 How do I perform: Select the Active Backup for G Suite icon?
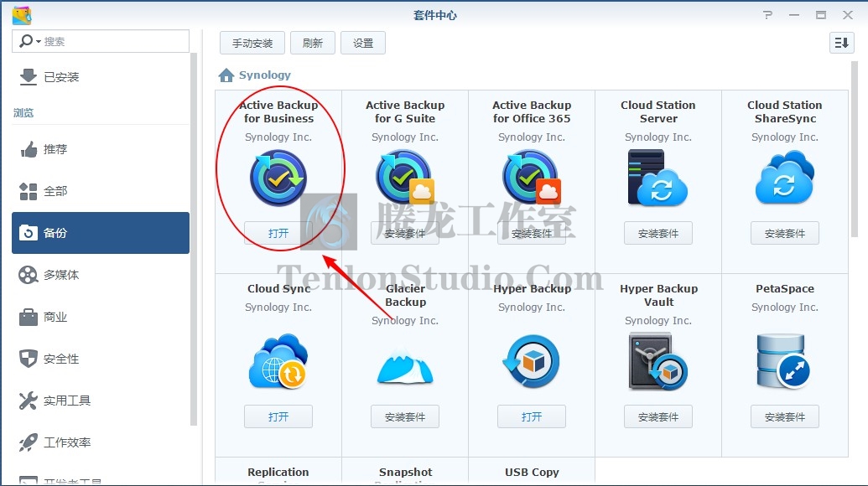coord(405,178)
